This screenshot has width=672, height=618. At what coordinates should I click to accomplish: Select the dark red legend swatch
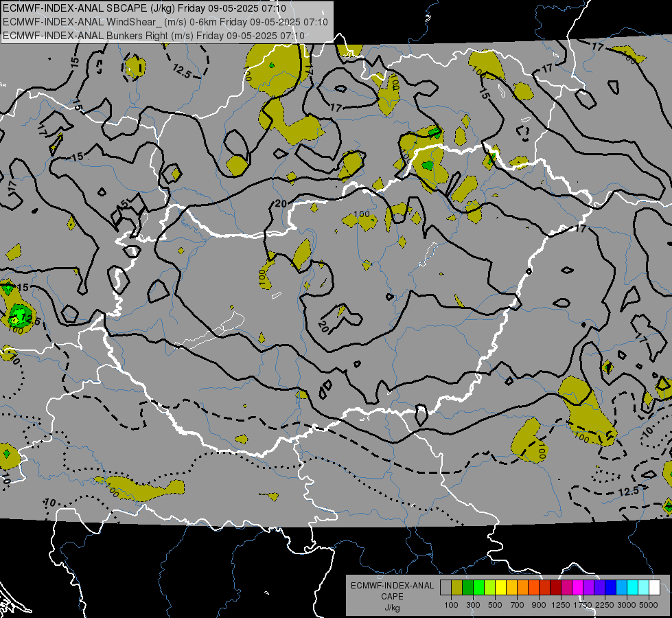click(x=556, y=587)
